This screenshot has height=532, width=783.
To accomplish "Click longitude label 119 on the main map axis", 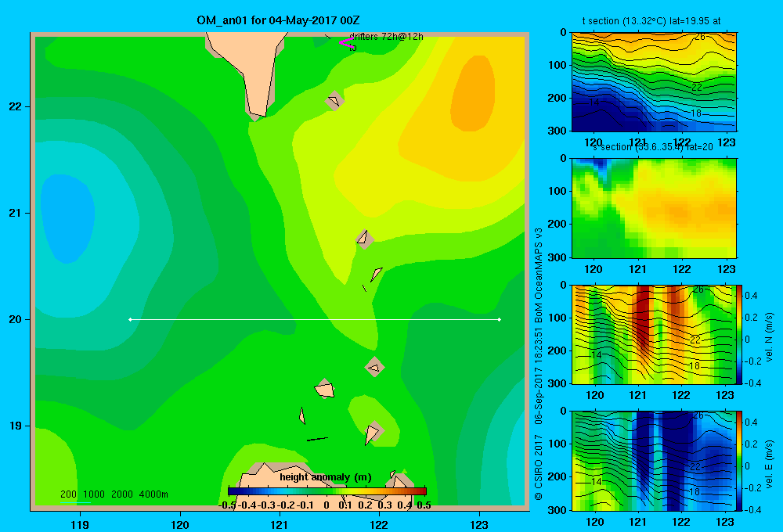I will (x=80, y=524).
